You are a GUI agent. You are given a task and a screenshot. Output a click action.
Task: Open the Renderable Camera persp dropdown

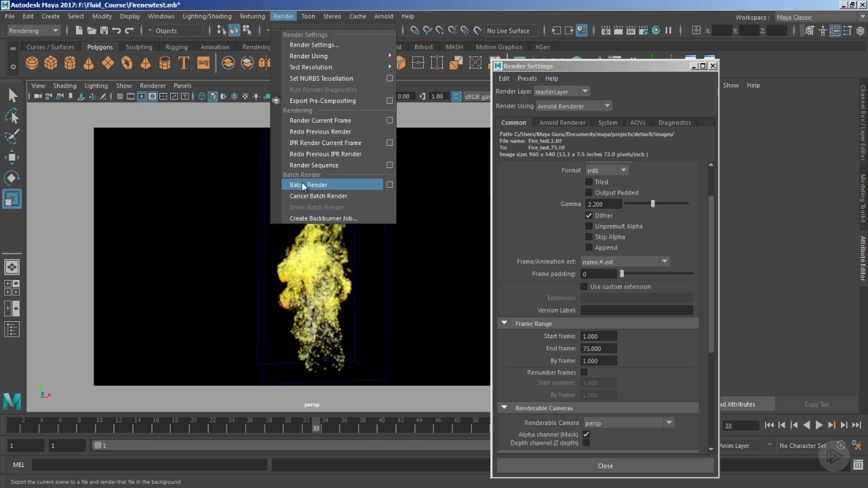pyautogui.click(x=627, y=423)
